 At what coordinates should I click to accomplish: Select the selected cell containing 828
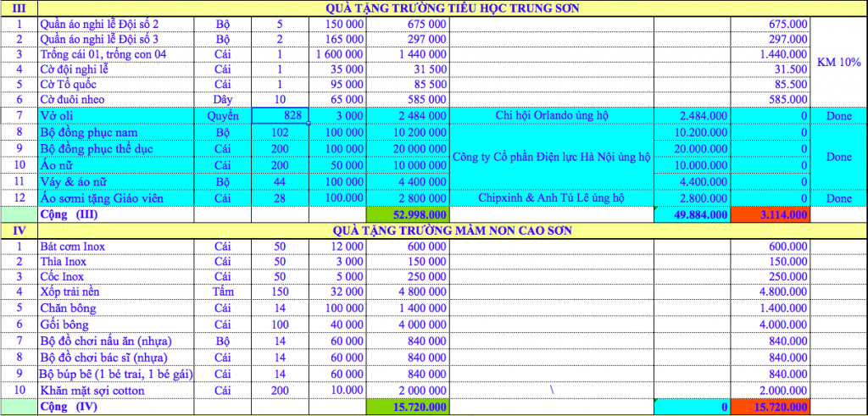click(280, 115)
